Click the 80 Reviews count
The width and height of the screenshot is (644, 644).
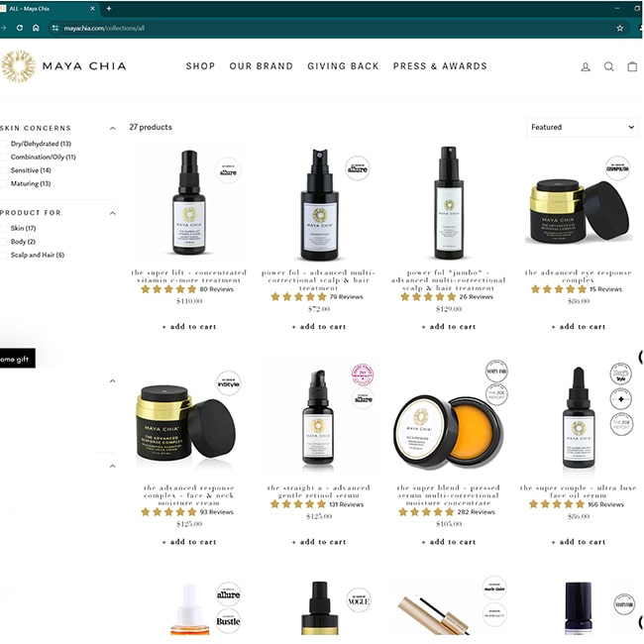point(216,289)
